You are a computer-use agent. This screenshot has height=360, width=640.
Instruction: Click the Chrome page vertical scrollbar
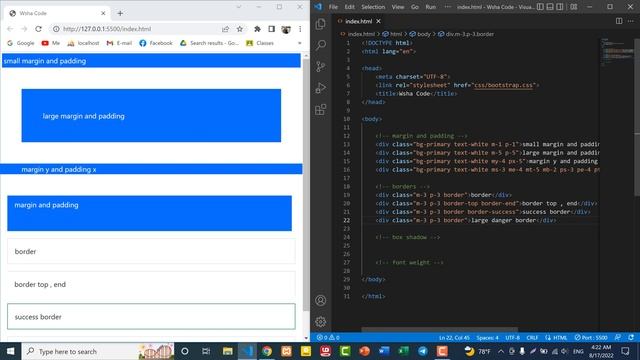click(x=307, y=184)
